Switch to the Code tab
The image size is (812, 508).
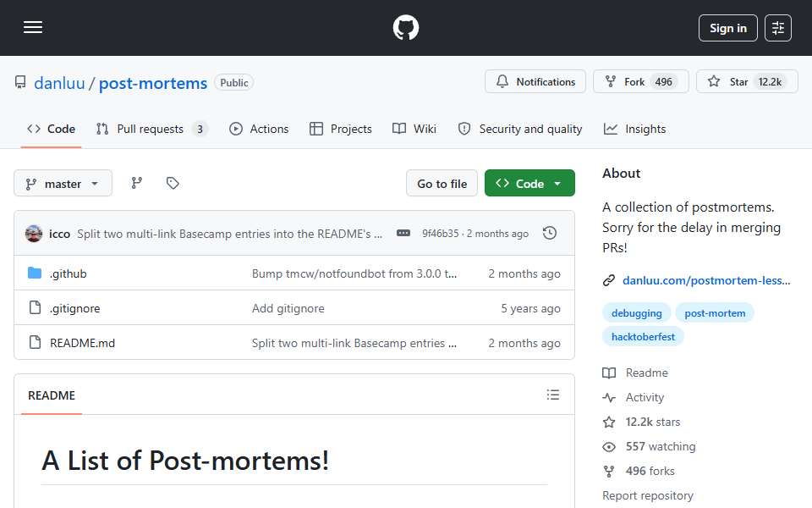pos(51,129)
